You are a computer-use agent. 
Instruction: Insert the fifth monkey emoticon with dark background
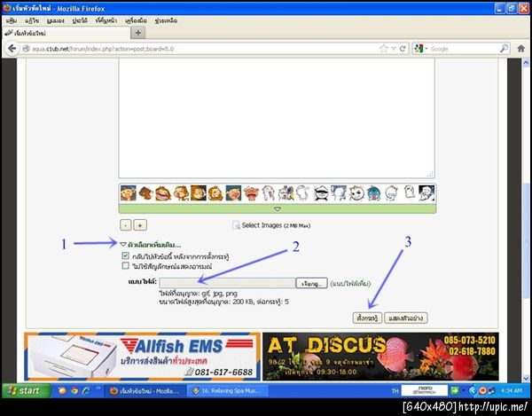pyautogui.click(x=199, y=193)
